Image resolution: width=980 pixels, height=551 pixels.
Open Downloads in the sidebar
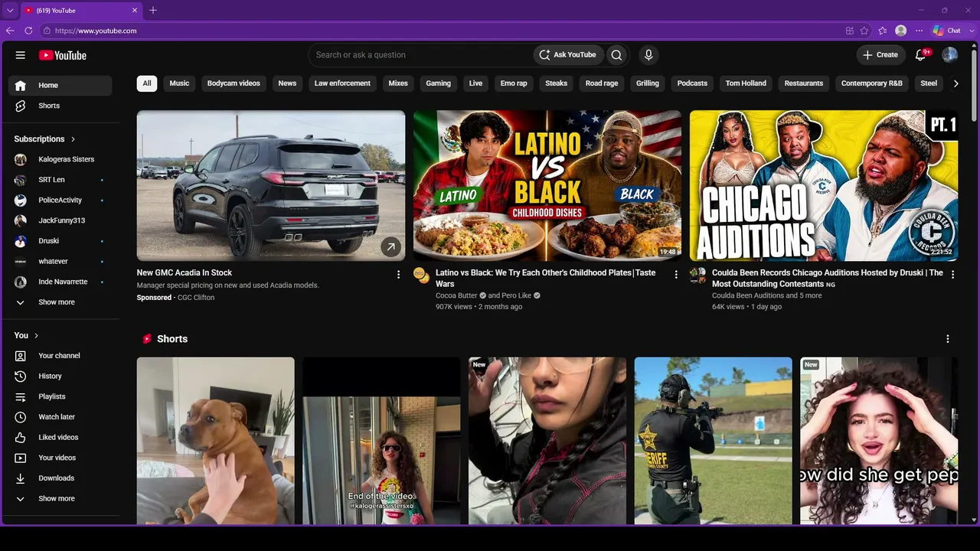point(60,478)
